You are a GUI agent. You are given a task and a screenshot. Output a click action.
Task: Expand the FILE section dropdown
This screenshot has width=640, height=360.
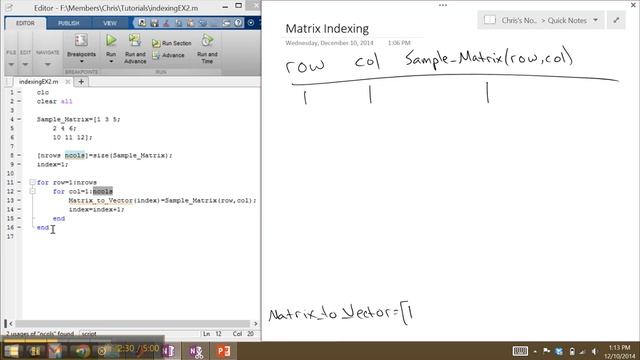(11, 64)
